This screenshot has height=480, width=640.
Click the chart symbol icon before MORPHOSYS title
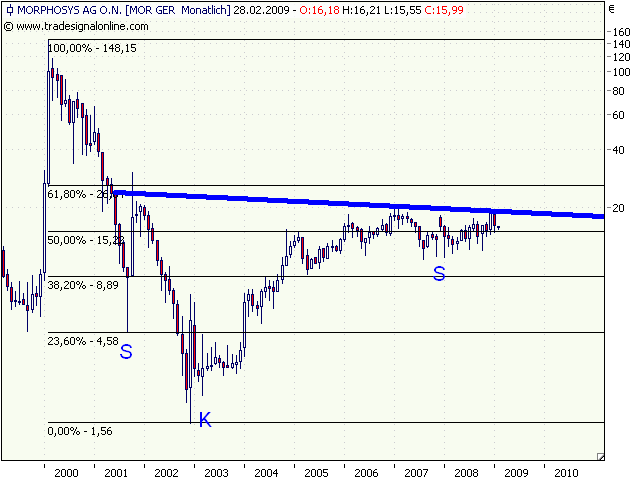point(10,10)
